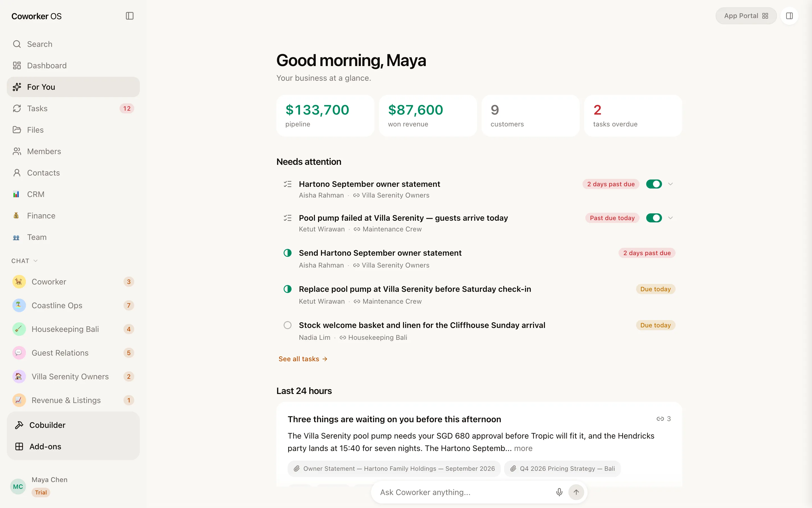Mark Stock welcome basket task complete
The image size is (812, 508).
tap(288, 325)
